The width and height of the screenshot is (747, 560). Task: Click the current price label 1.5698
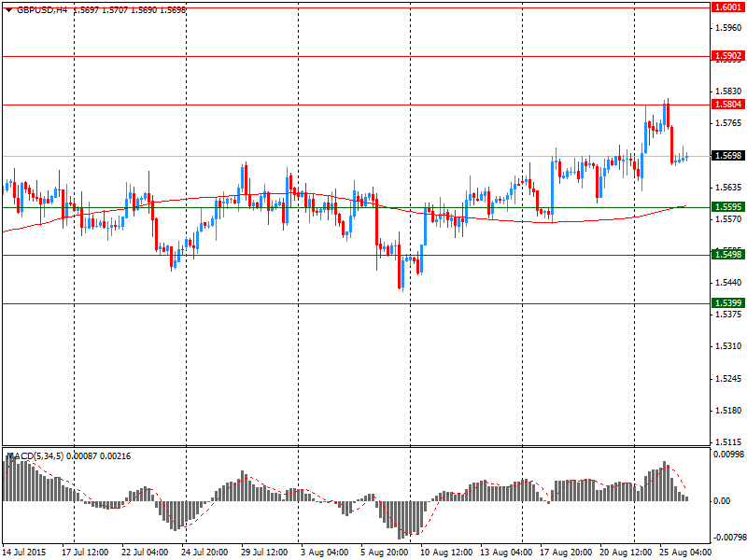pyautogui.click(x=727, y=155)
